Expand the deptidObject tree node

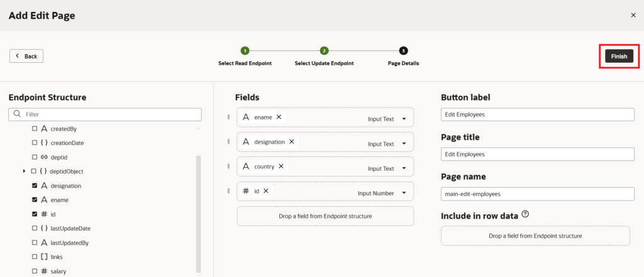click(25, 171)
